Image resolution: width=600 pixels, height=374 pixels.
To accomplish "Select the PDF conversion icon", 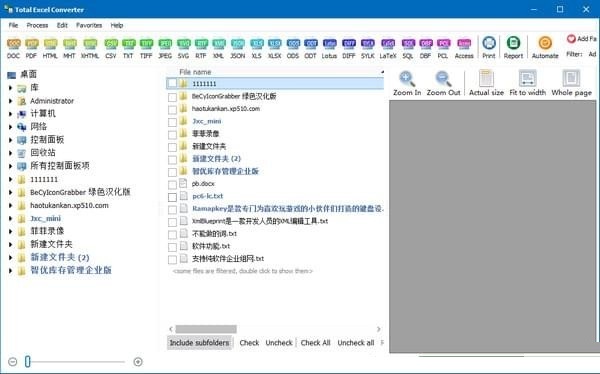I will click(x=31, y=48).
